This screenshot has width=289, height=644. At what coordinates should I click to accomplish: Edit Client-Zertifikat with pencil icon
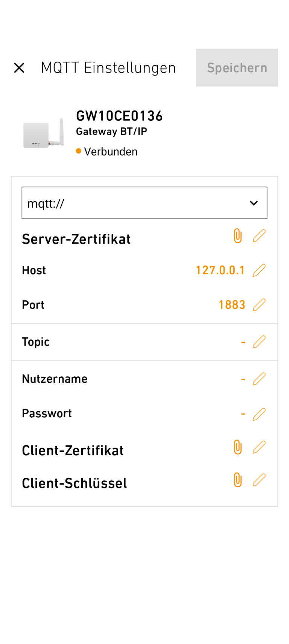(x=259, y=447)
